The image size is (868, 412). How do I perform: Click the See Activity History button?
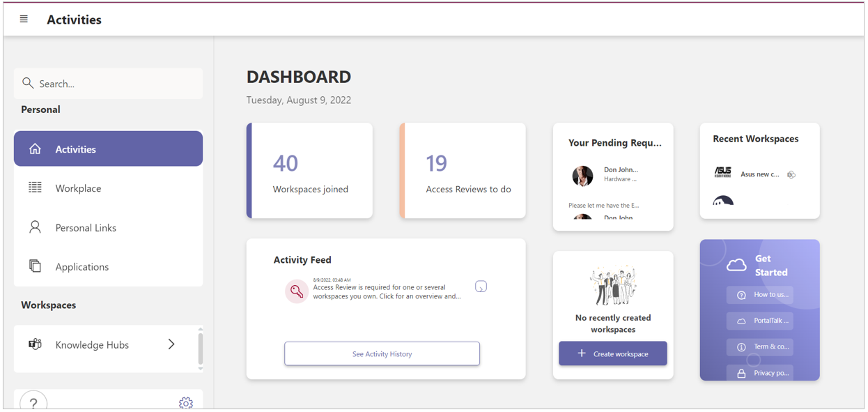(382, 354)
